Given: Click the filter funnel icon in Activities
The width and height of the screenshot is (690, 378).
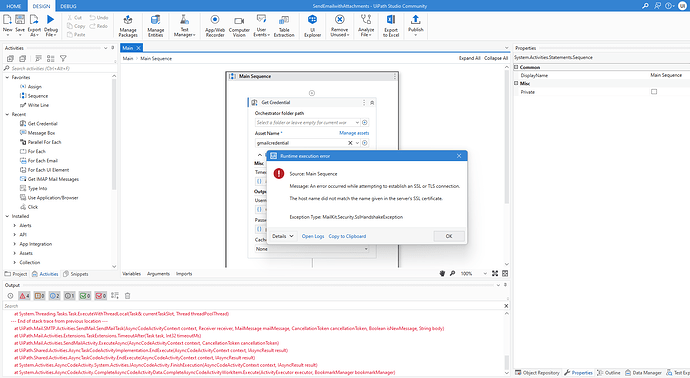Looking at the screenshot, I should pyautogui.click(x=63, y=59).
